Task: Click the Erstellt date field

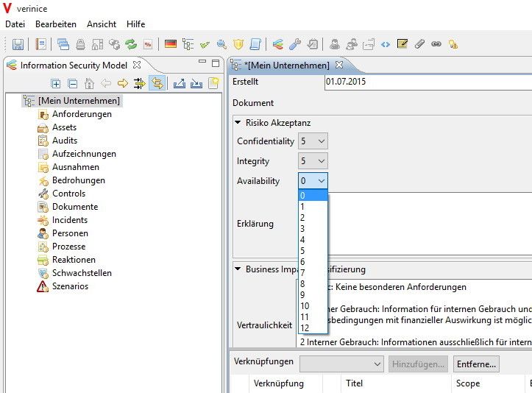Action: (x=428, y=82)
